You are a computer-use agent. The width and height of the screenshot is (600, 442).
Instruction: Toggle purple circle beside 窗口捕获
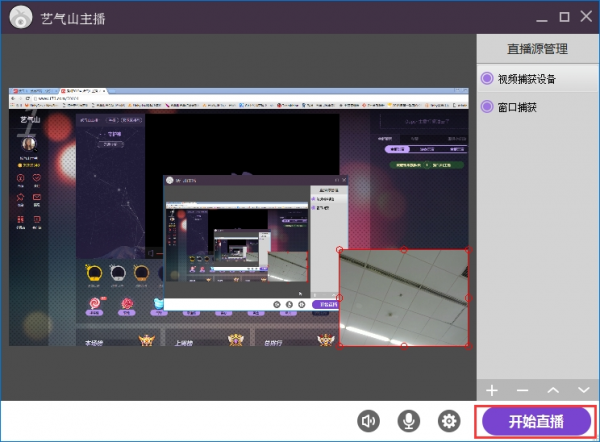click(x=487, y=106)
